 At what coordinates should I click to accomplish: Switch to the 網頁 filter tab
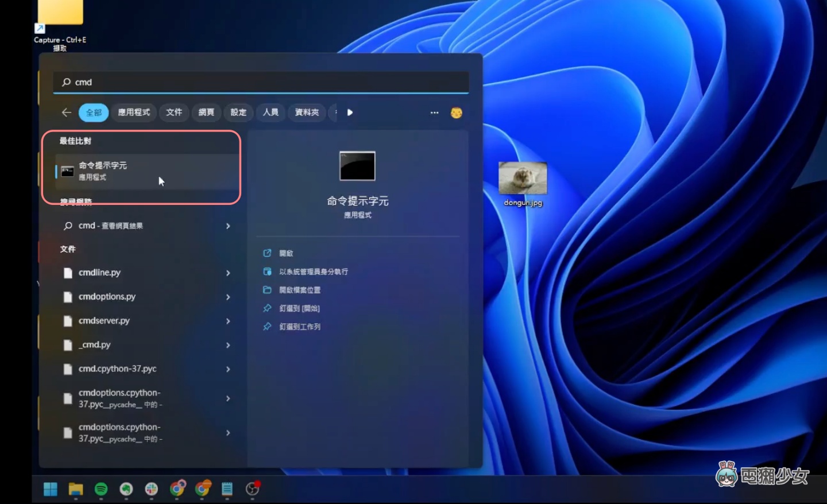click(x=206, y=113)
